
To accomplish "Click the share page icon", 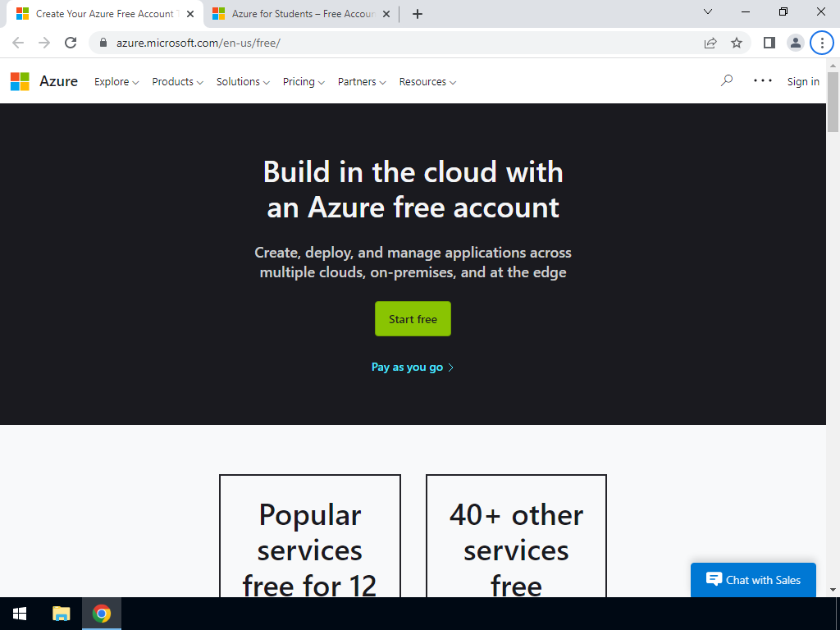I will tap(710, 43).
